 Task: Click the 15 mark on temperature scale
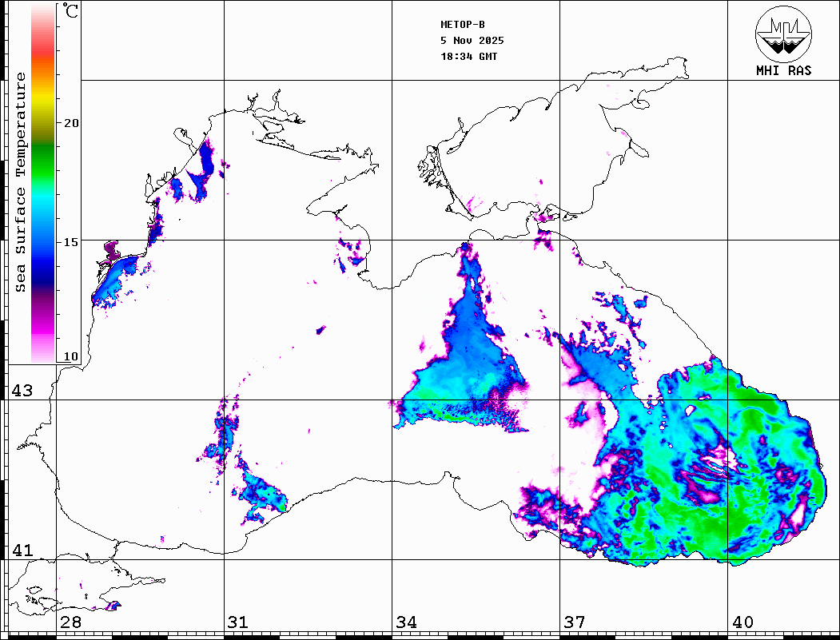72,242
